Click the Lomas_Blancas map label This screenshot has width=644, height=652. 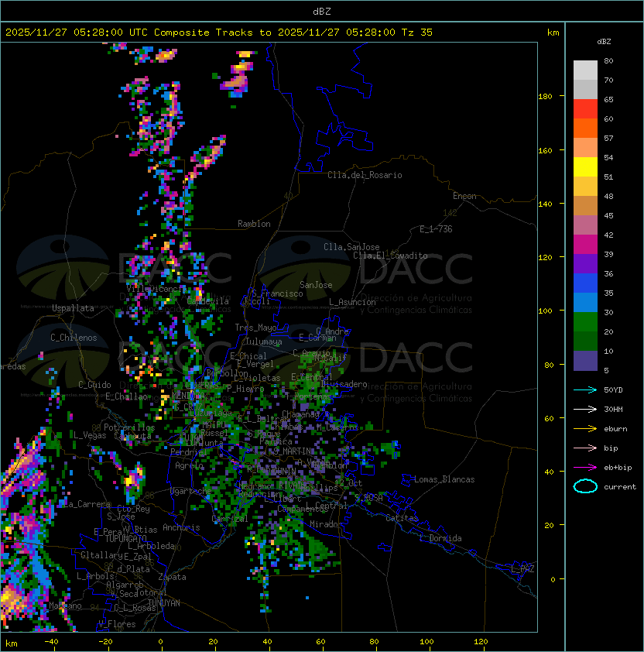(444, 479)
